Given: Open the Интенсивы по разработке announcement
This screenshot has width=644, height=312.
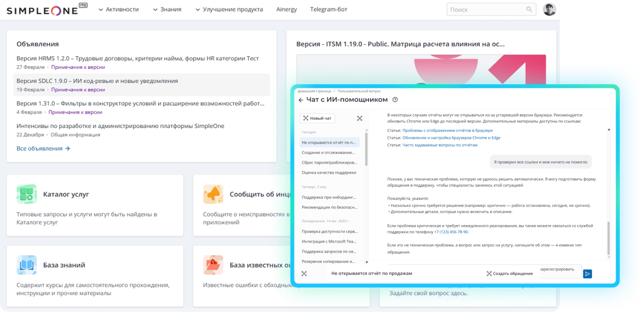Looking at the screenshot, I should point(120,126).
